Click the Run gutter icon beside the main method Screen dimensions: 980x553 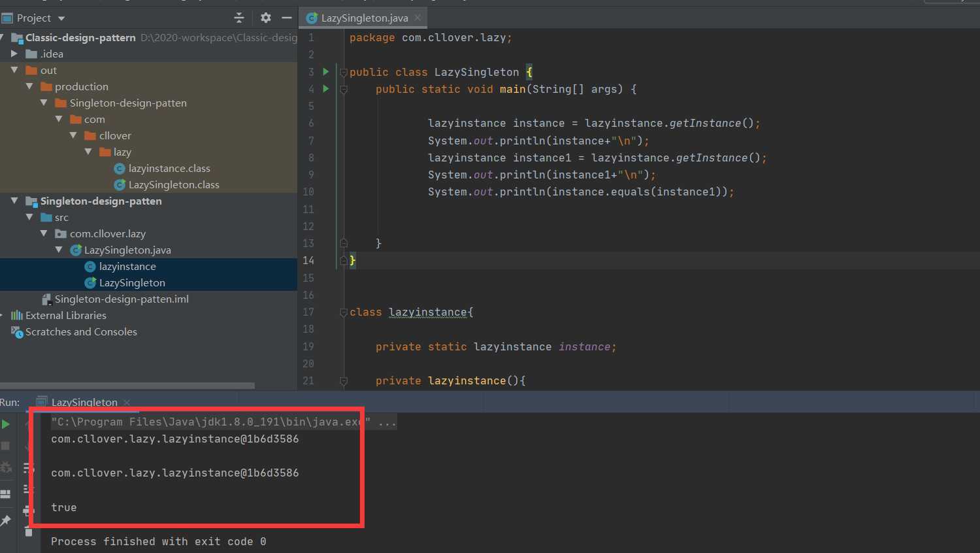pos(325,89)
